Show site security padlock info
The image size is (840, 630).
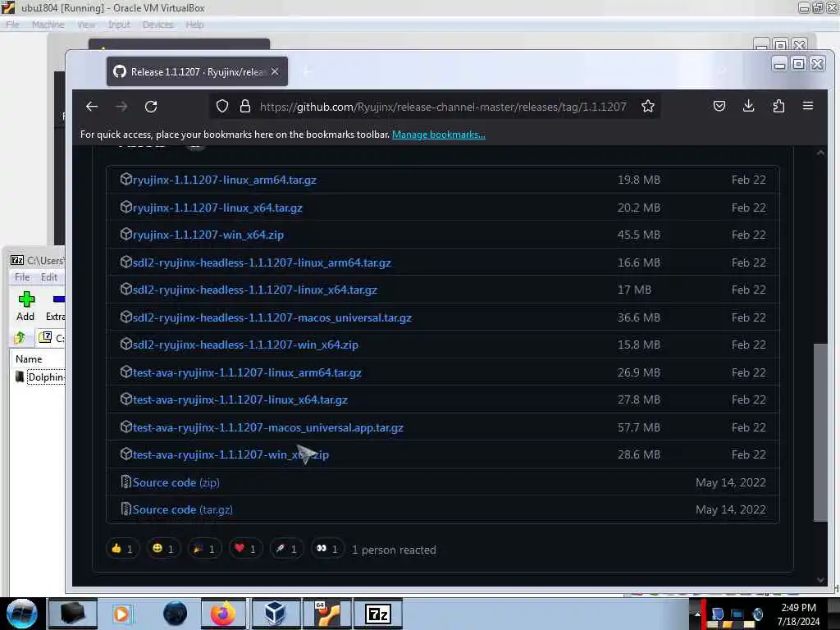[x=244, y=106]
